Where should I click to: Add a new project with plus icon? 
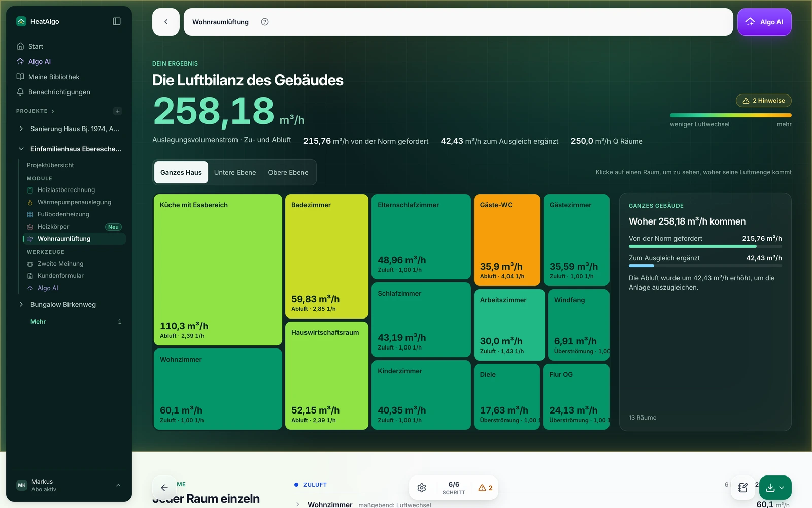point(118,111)
